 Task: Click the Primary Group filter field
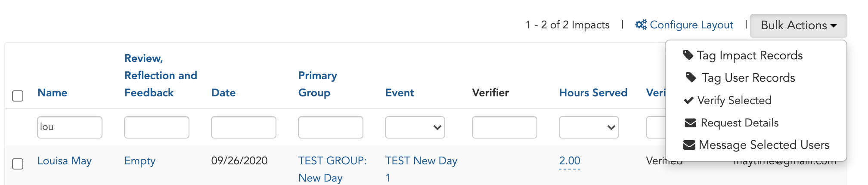(x=331, y=127)
